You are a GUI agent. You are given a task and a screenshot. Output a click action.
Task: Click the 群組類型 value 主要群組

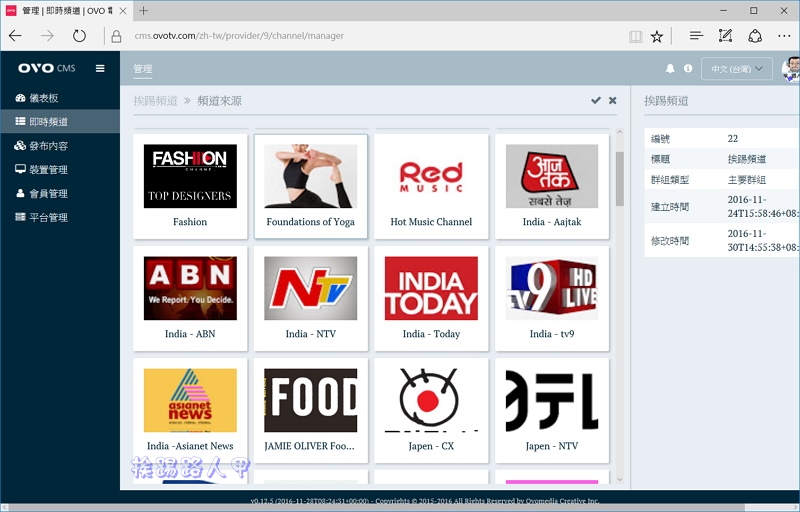[746, 180]
